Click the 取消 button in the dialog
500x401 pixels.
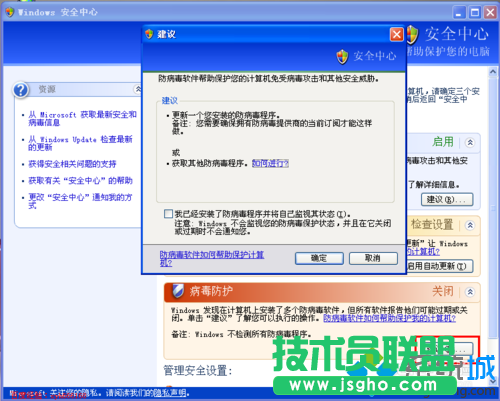373,258
